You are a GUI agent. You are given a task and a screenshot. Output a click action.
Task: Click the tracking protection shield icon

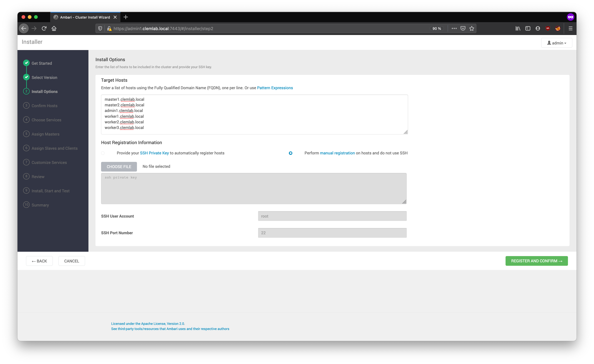(100, 28)
